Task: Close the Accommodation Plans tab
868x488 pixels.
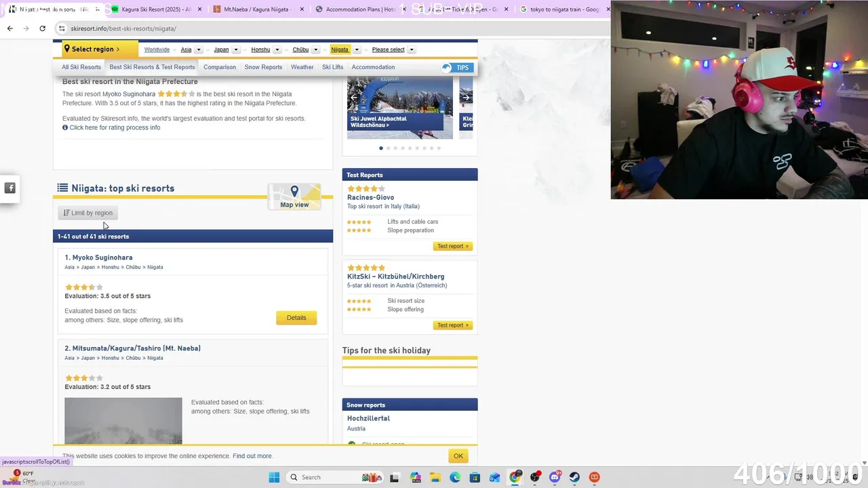Action: 403,9
